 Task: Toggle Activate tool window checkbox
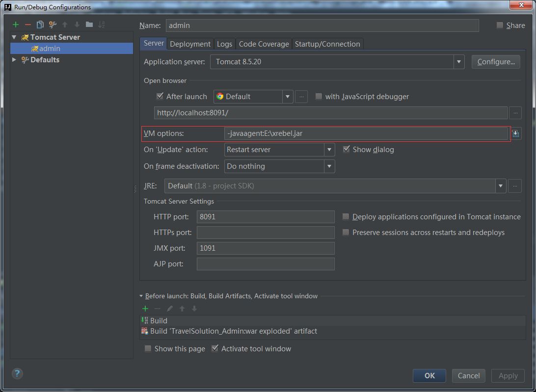pyautogui.click(x=214, y=348)
